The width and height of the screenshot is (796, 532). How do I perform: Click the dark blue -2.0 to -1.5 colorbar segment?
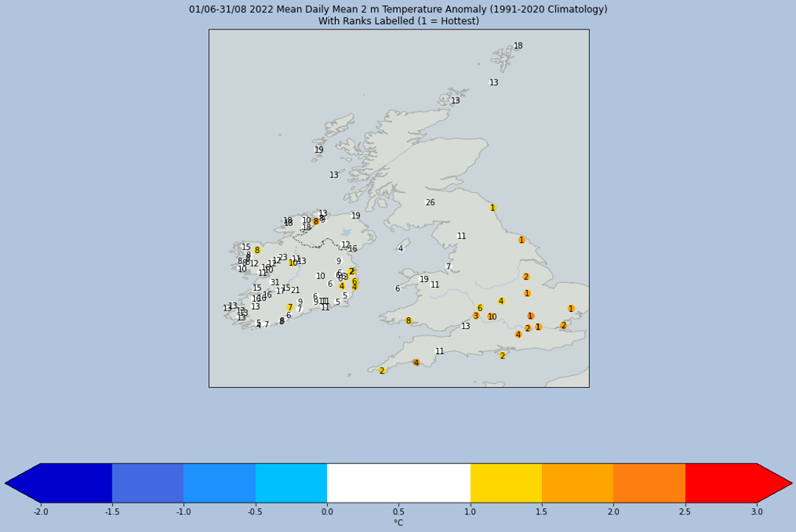point(76,483)
